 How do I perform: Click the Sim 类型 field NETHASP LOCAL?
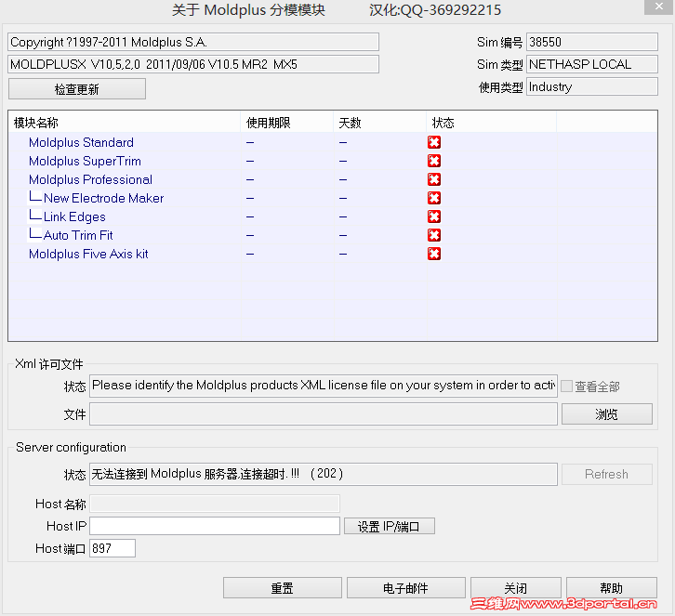coord(592,64)
